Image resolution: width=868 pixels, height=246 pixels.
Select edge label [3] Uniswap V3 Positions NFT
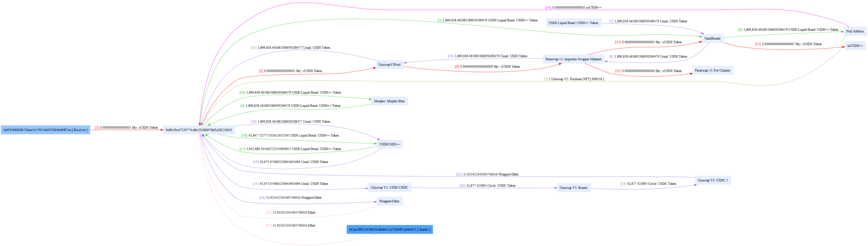(x=573, y=79)
